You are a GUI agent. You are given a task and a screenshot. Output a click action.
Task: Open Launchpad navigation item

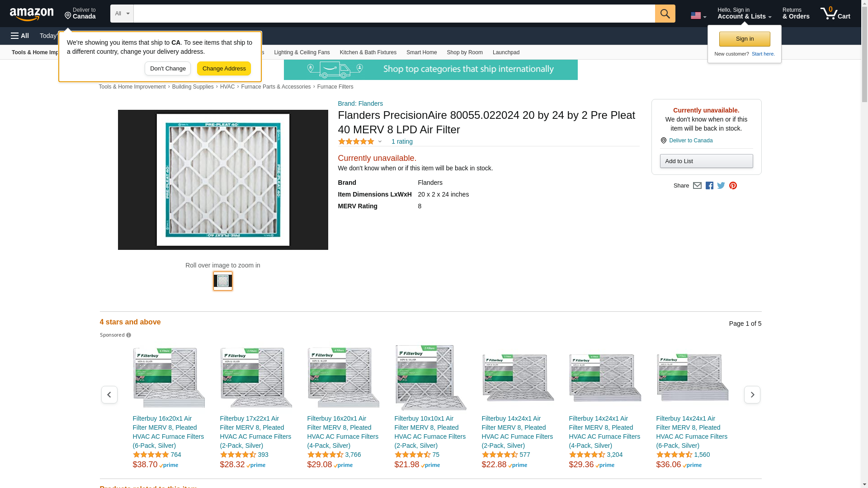pos(506,52)
